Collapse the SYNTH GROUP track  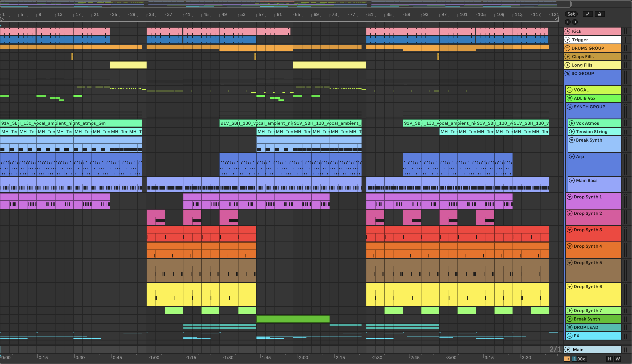coord(569,107)
